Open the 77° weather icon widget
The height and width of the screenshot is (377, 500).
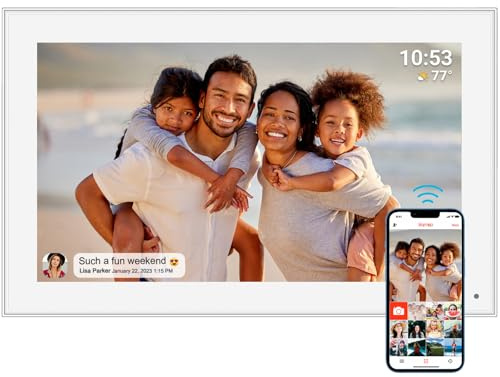point(435,76)
